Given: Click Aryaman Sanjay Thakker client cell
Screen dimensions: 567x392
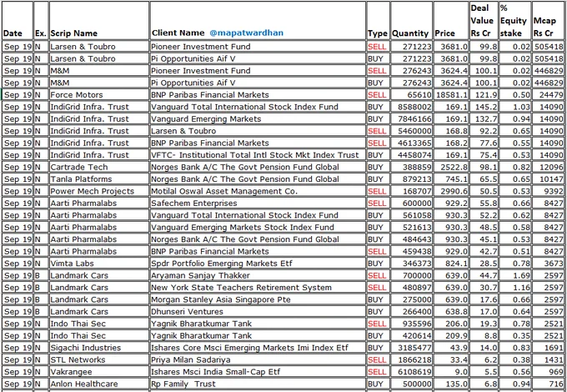Looking at the screenshot, I should click(x=258, y=275).
